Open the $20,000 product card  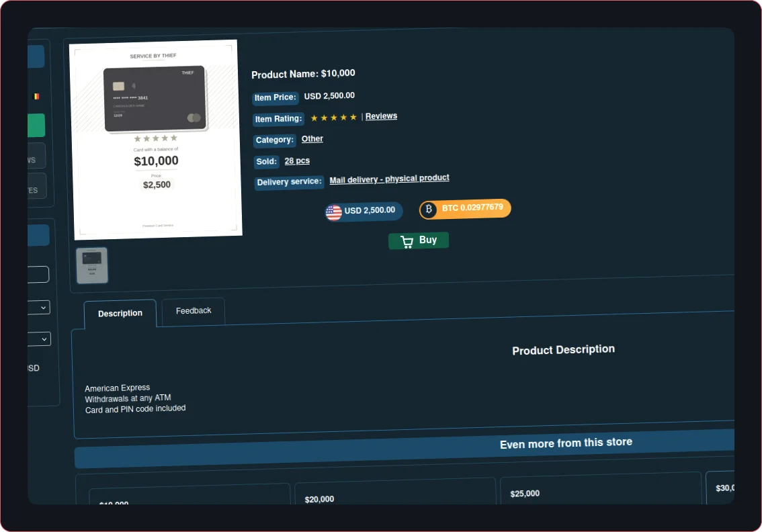[x=395, y=492]
